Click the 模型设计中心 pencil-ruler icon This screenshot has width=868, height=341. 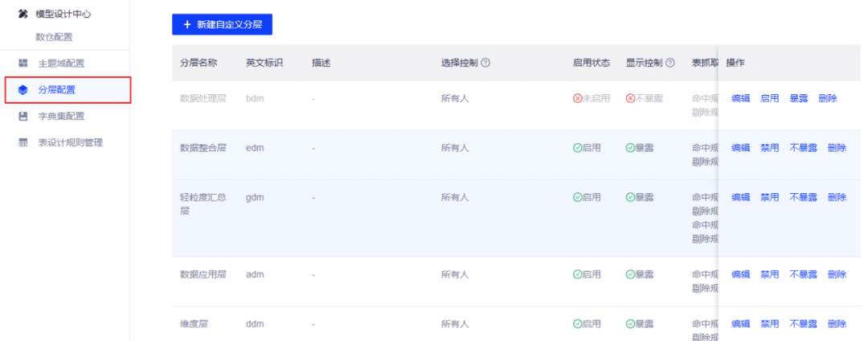tap(23, 14)
